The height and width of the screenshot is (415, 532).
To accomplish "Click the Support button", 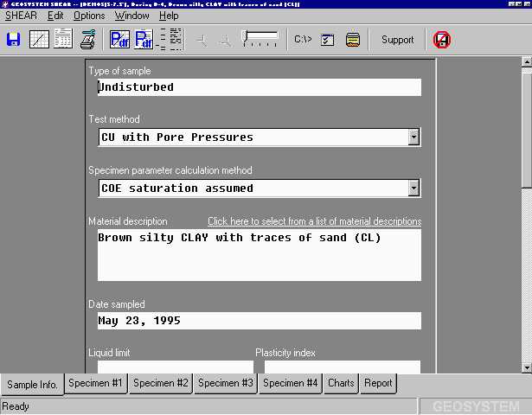I will [x=397, y=40].
